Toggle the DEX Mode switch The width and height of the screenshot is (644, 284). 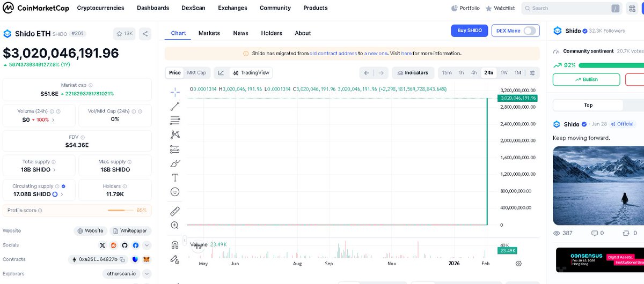tap(530, 31)
